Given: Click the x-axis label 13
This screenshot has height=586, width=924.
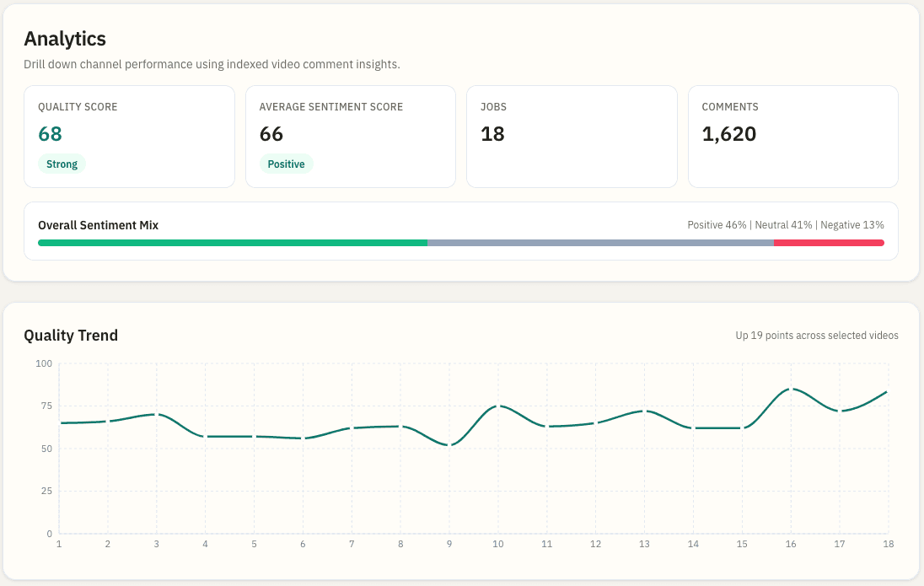Looking at the screenshot, I should 644,545.
